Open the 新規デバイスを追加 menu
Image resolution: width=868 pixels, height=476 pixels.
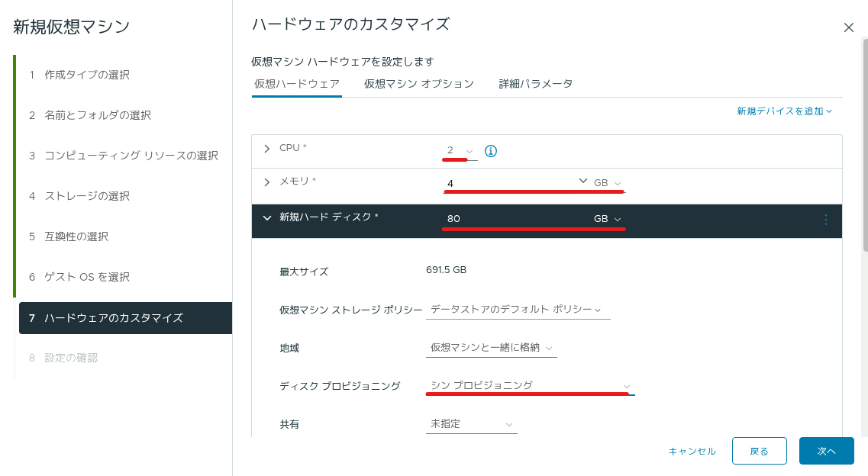coord(784,111)
